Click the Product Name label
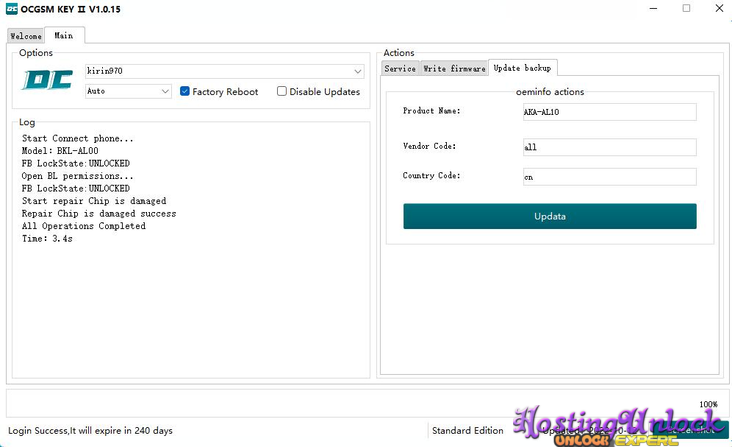Viewport: 732px width, 447px height. tap(431, 111)
